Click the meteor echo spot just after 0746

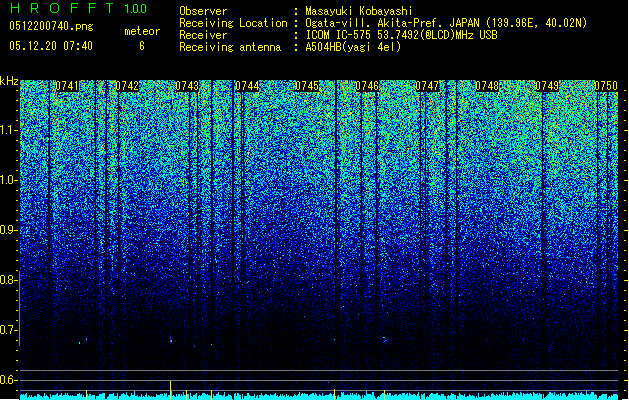click(384, 339)
